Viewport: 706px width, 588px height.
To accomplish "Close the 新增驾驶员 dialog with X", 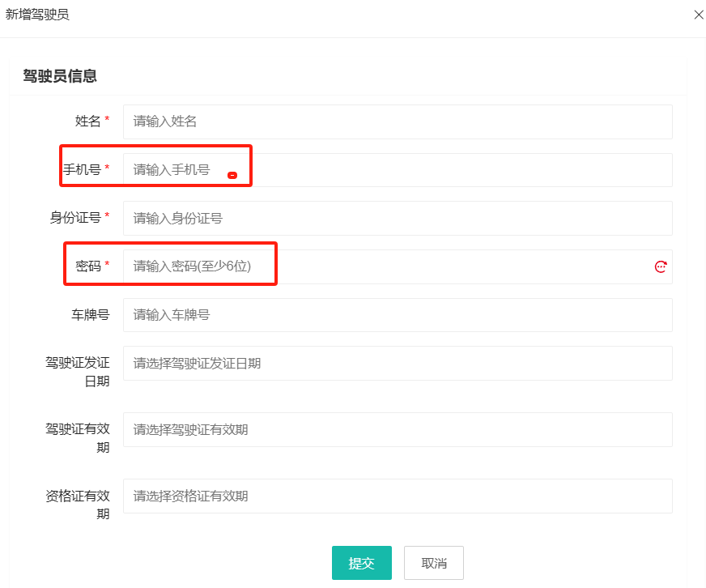I will click(x=699, y=15).
